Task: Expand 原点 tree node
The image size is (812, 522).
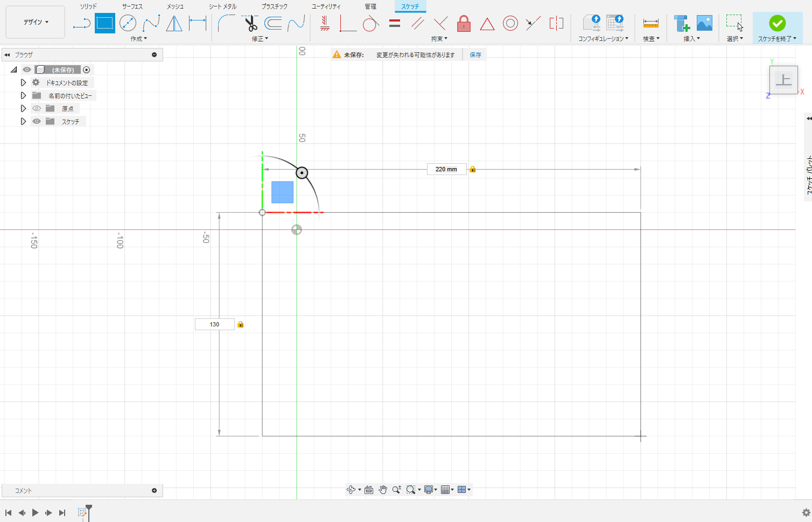Action: [x=23, y=108]
